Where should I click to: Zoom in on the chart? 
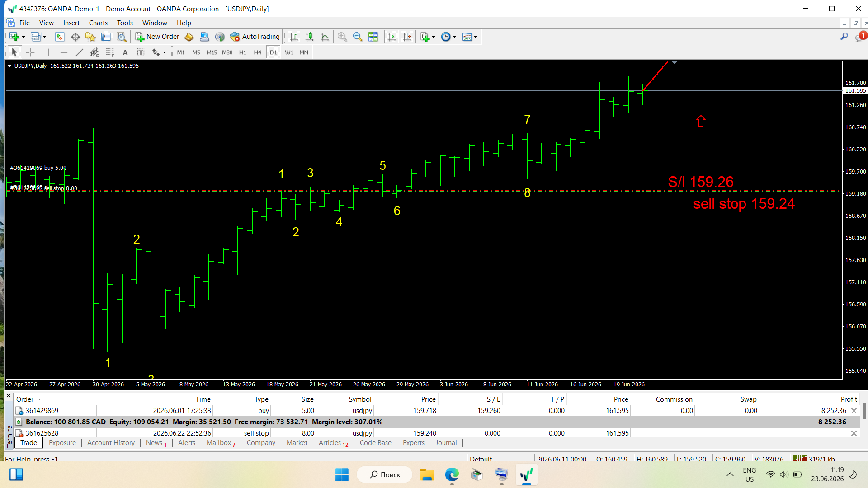coord(342,37)
